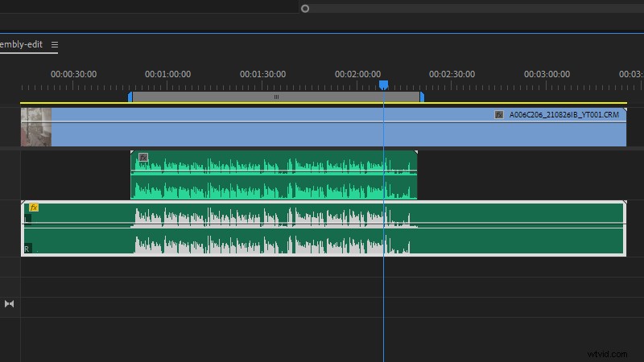This screenshot has width=644, height=362.
Task: Select the upper green audio clip
Action: (274, 175)
